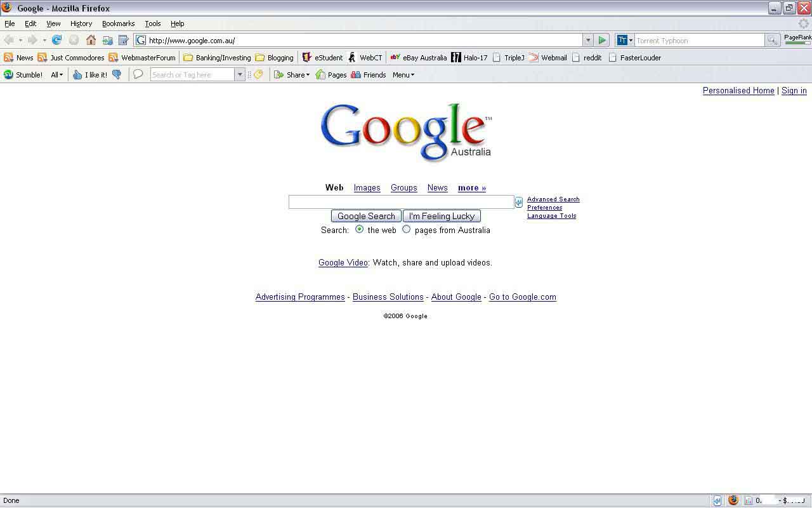
Task: Open the Blogging bookmarks folder
Action: coord(274,58)
